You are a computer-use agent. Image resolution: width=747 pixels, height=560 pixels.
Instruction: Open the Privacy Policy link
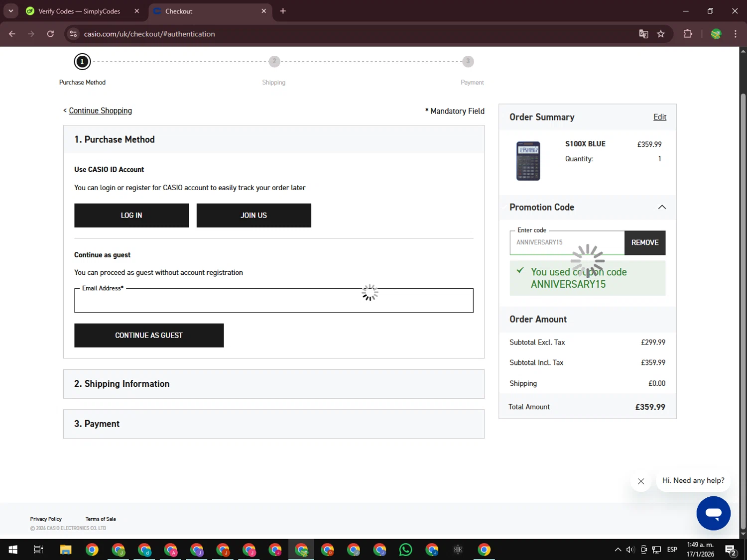click(x=46, y=519)
